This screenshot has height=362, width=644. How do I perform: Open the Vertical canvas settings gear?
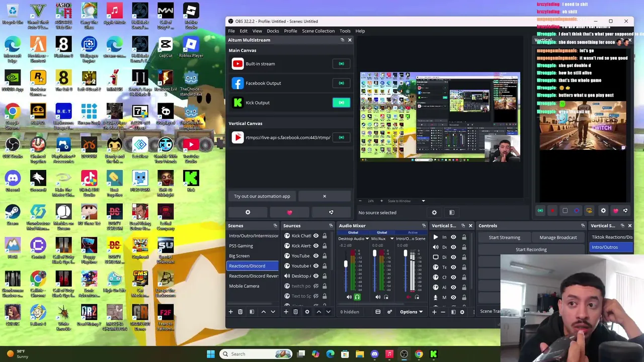click(x=603, y=211)
